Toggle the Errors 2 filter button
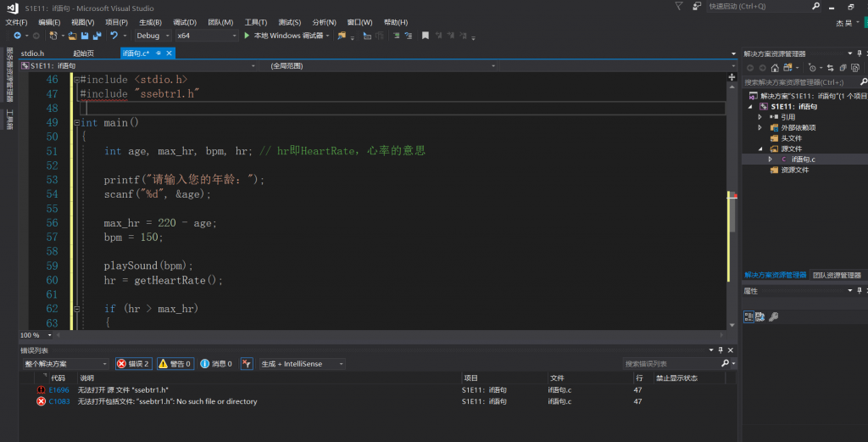868x442 pixels. point(133,364)
